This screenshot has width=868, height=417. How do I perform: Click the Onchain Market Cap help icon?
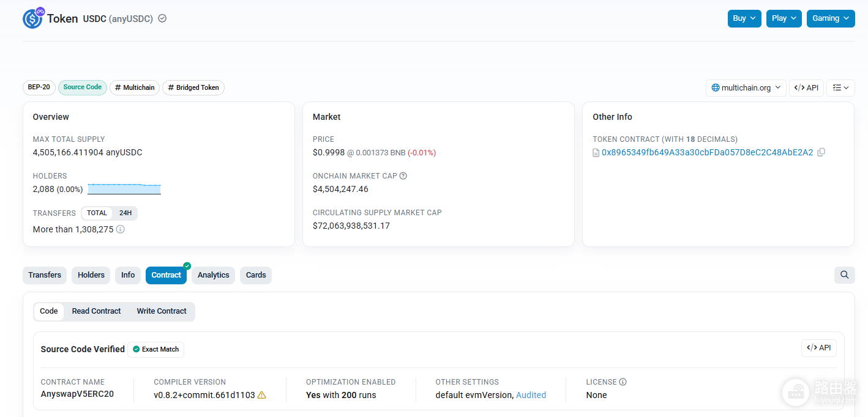[403, 176]
